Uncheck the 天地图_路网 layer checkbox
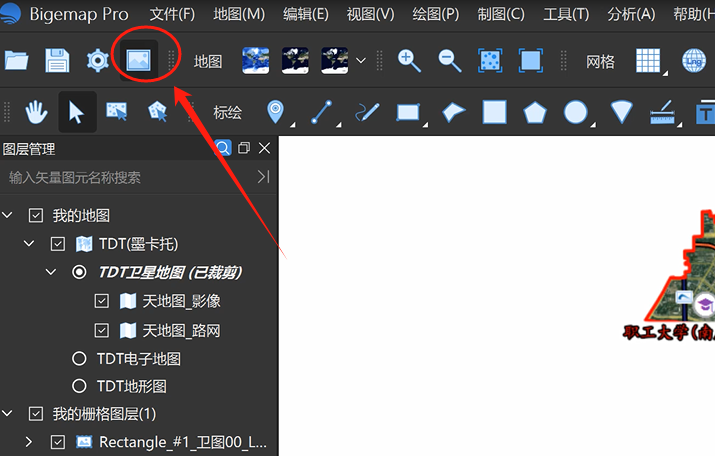Screen dimensions: 715x456 [x=102, y=330]
